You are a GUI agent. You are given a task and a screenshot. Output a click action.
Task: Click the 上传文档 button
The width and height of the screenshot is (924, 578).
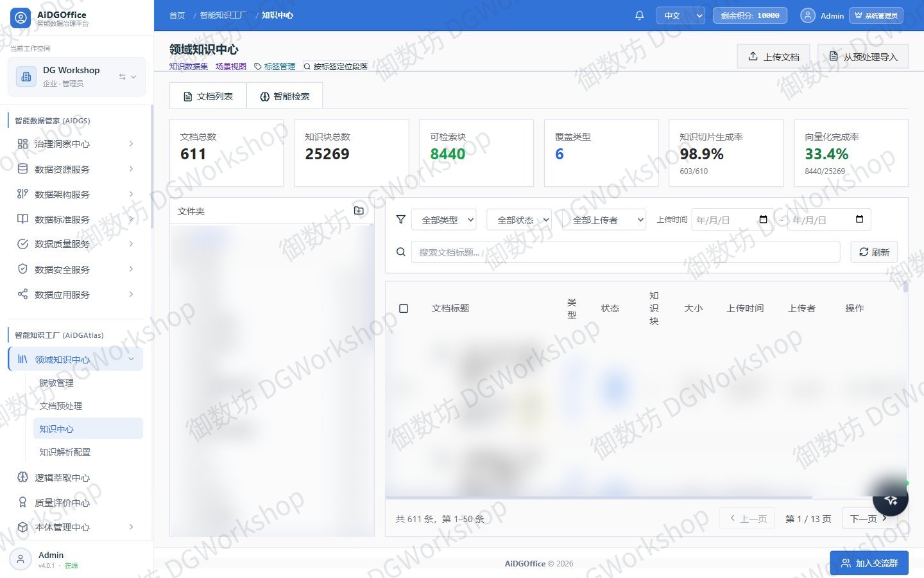(x=774, y=57)
